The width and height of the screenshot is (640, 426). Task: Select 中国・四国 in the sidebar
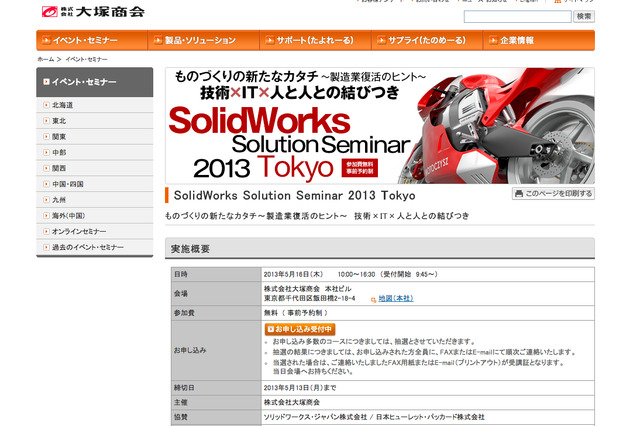(x=95, y=184)
